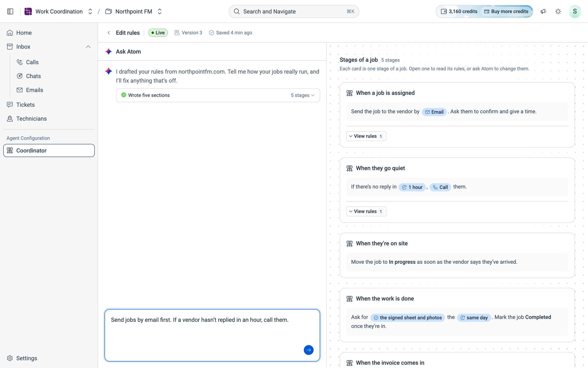
Task: Expand the 5 stages dropdown
Action: pyautogui.click(x=303, y=95)
